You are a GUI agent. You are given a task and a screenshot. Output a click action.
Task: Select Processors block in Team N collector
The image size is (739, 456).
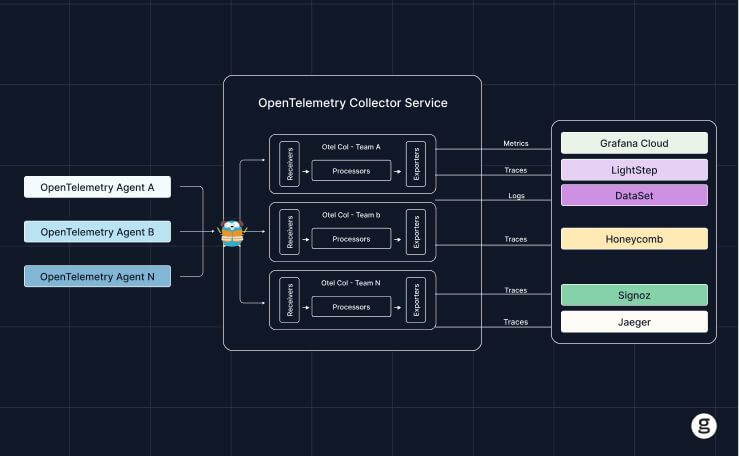[351, 307]
